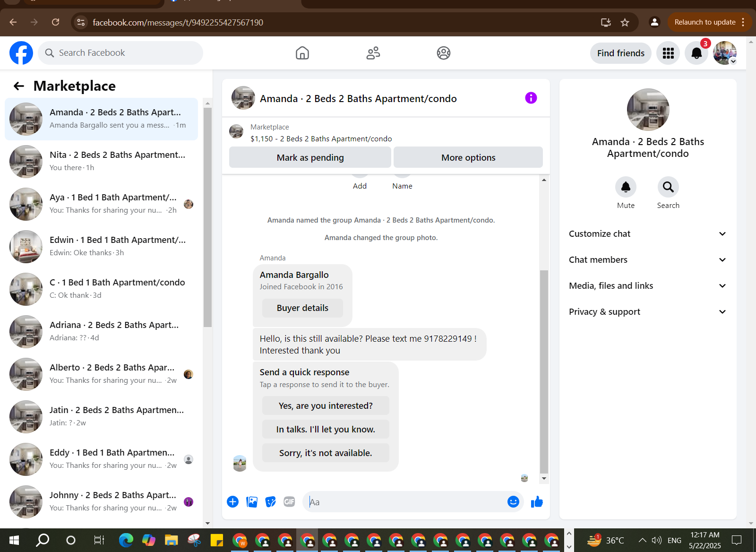The width and height of the screenshot is (756, 552).
Task: Open the notifications bell with badge
Action: [696, 53]
